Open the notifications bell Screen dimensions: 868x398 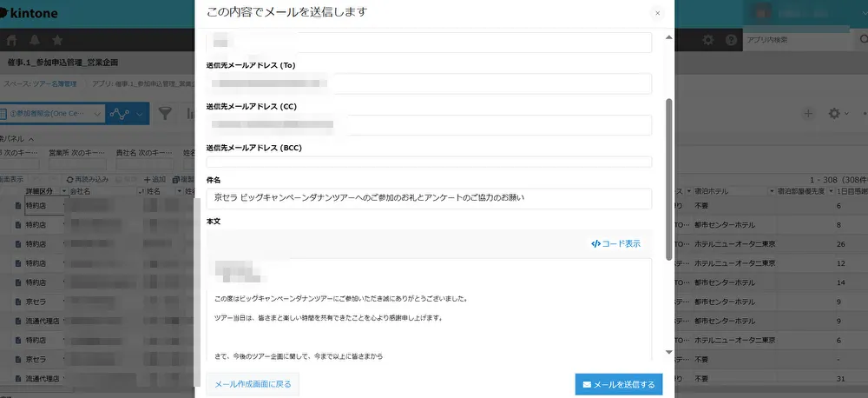click(x=35, y=40)
